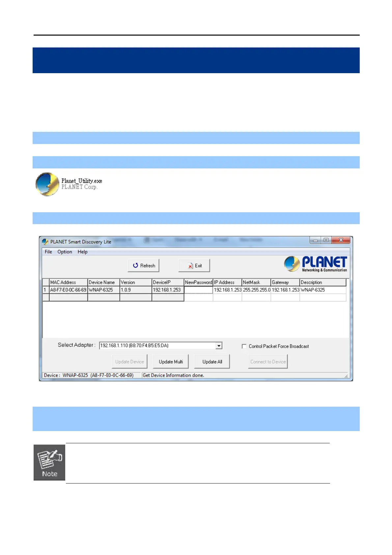Click the Version column header
This screenshot has width=392, height=555.
click(x=135, y=282)
